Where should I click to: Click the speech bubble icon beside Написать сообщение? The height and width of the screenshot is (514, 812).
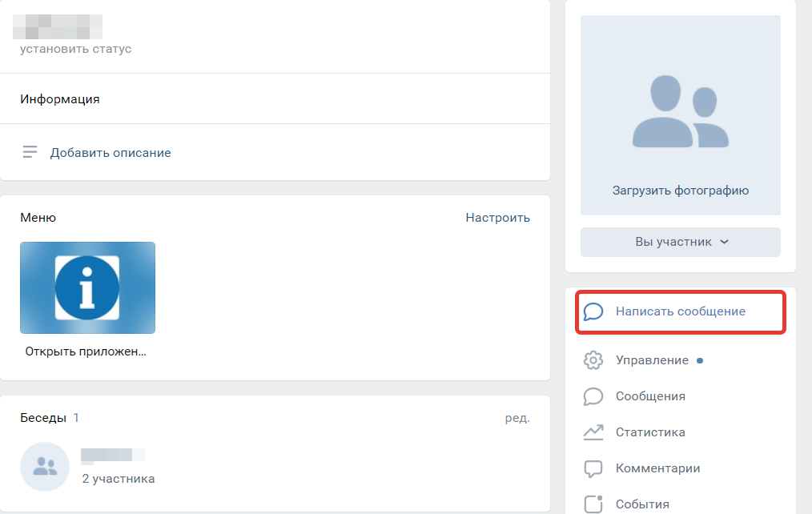coord(593,311)
